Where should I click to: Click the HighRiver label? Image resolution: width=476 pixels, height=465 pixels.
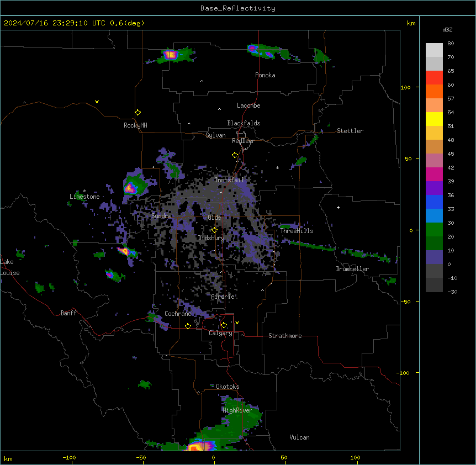(x=237, y=410)
